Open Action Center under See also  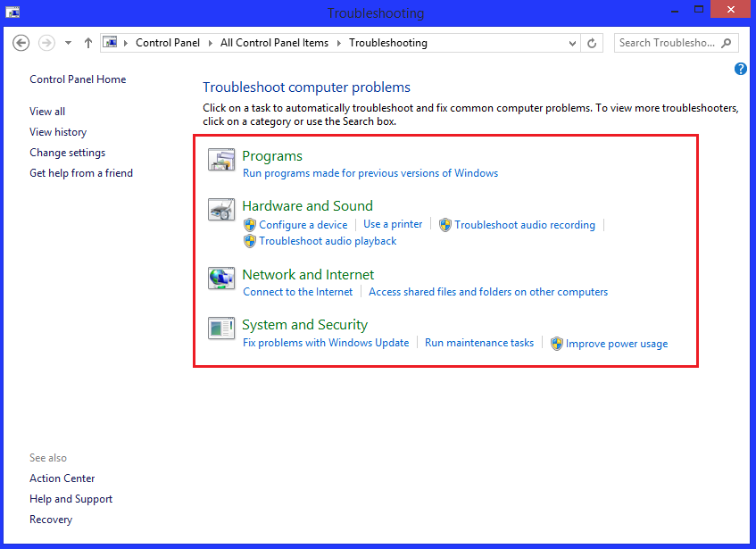click(62, 478)
